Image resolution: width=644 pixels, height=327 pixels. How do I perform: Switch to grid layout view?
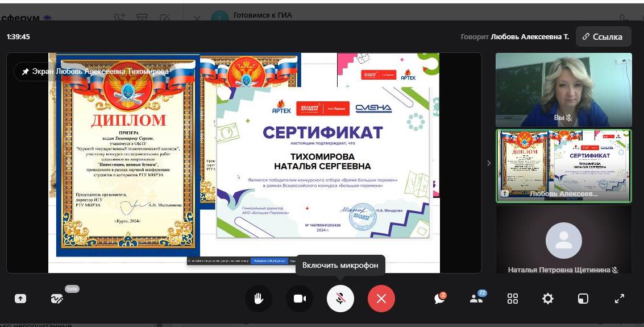pos(513,299)
